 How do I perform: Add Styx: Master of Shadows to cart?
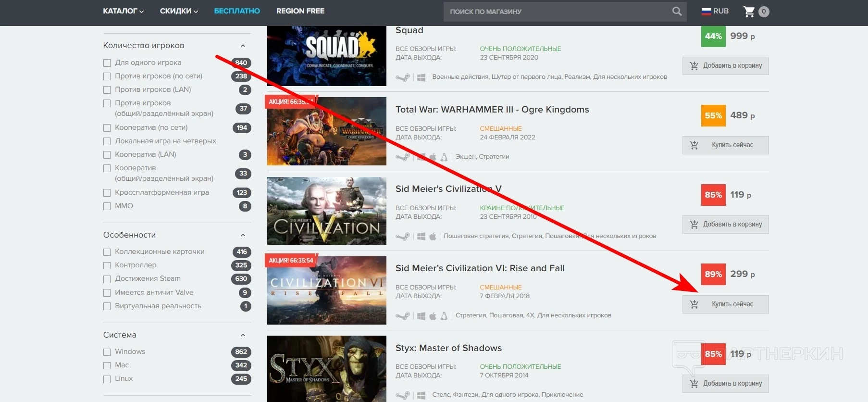pyautogui.click(x=725, y=384)
